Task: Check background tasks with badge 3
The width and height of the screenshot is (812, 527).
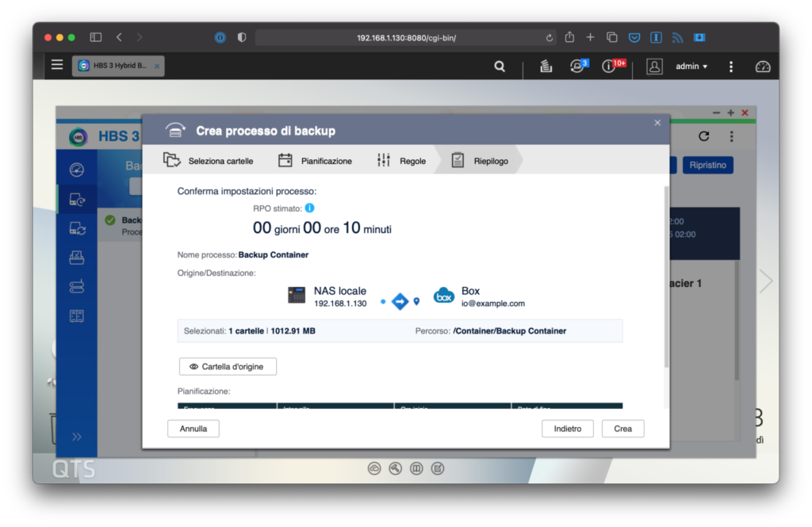Action: [x=577, y=67]
